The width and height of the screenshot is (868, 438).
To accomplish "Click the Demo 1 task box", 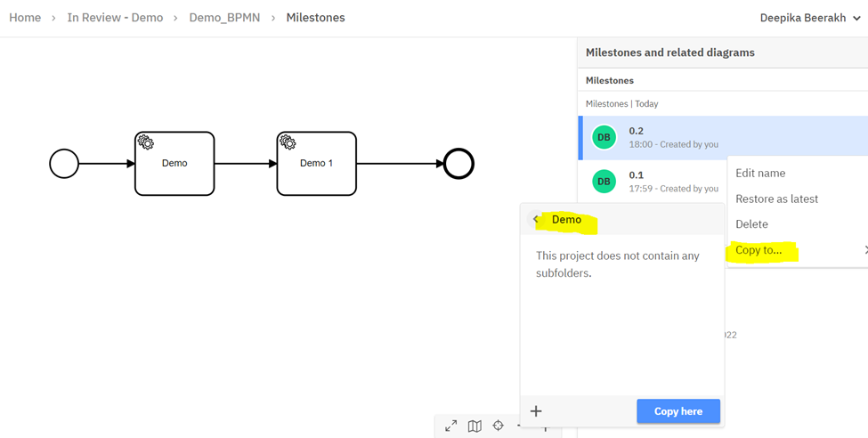I will tap(316, 163).
